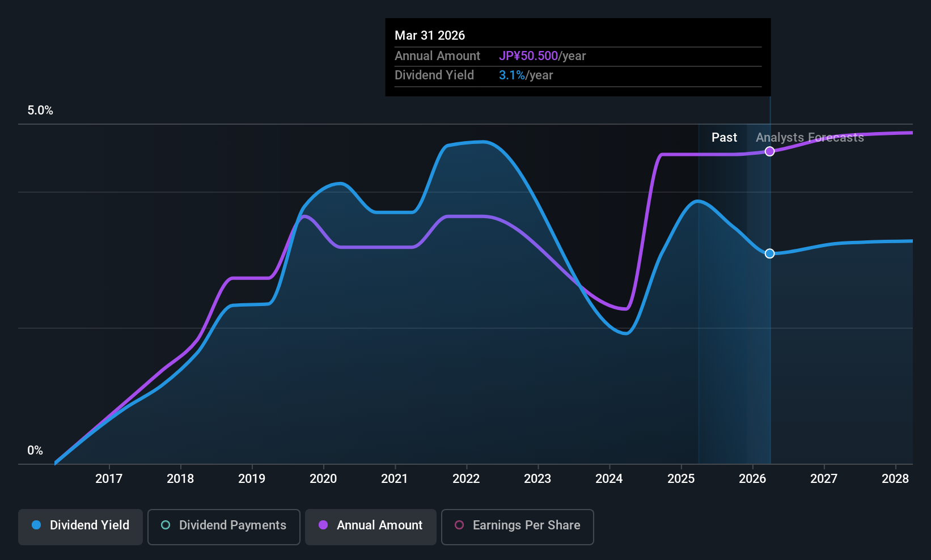This screenshot has width=931, height=560.
Task: Click the pink ring in Earnings Per Share legend
Action: [x=459, y=525]
